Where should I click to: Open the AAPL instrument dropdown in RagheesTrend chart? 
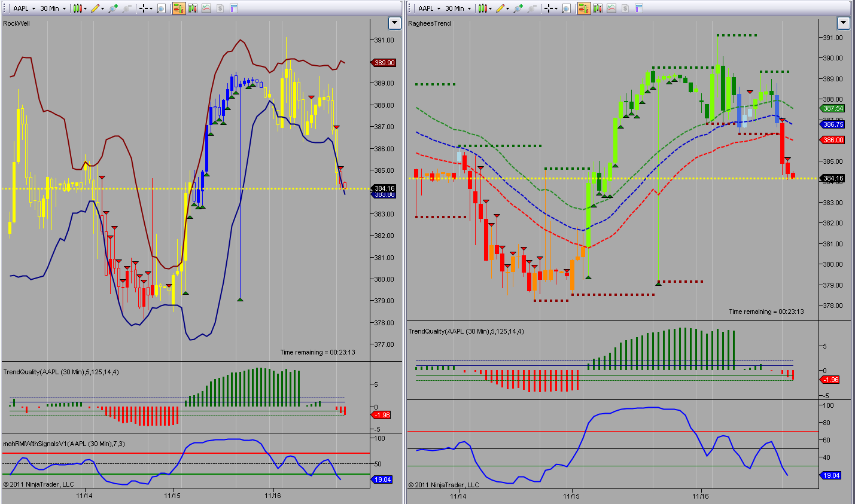tap(430, 8)
